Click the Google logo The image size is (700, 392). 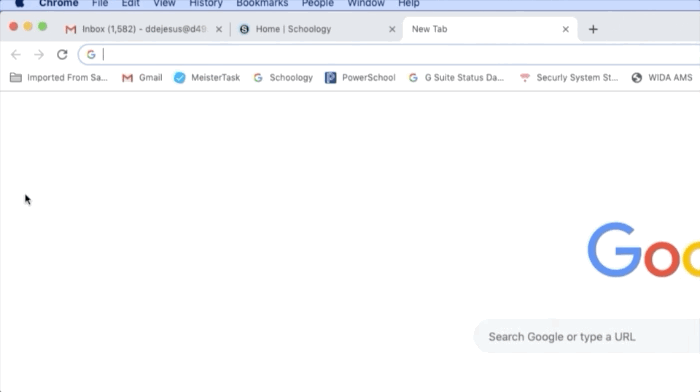644,250
